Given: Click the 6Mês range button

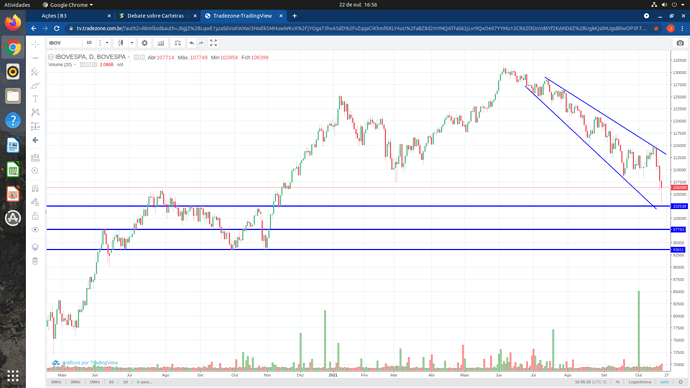Looking at the screenshot, I should click(x=56, y=382).
